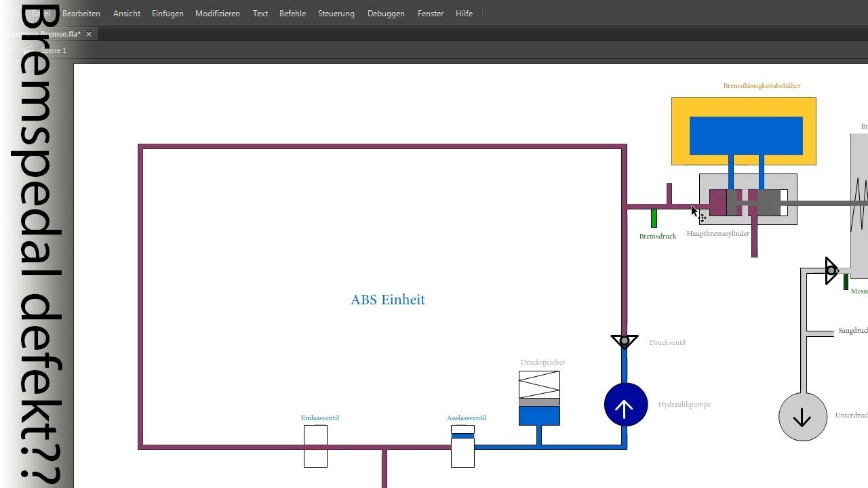Select the Druckspeicher accumulator symbol
Image resolution: width=868 pixels, height=488 pixels.
539,398
